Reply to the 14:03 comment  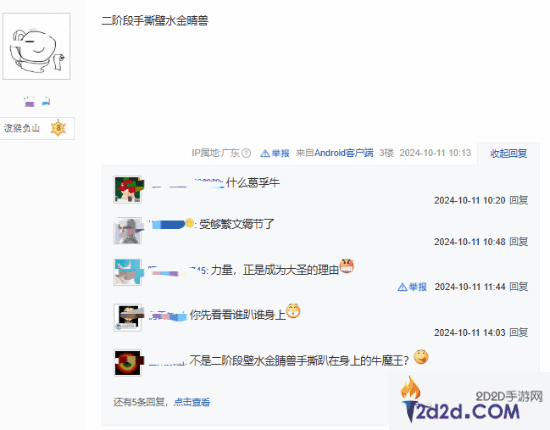pos(519,332)
